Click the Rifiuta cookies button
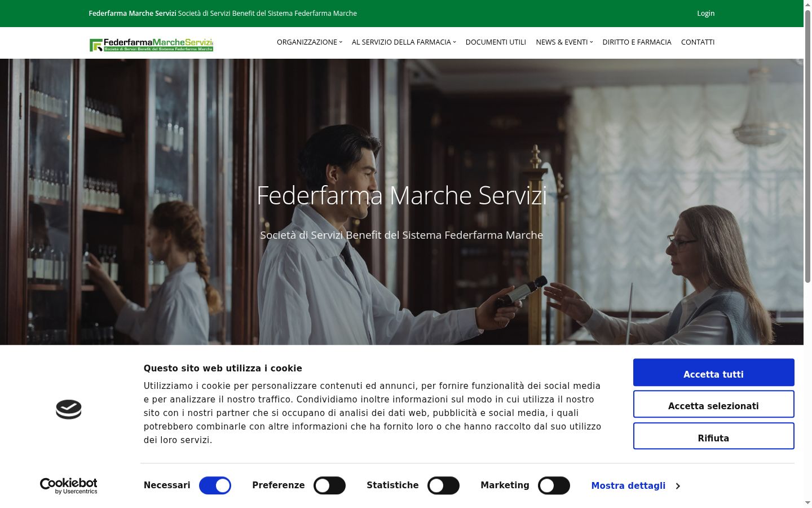 (x=713, y=436)
